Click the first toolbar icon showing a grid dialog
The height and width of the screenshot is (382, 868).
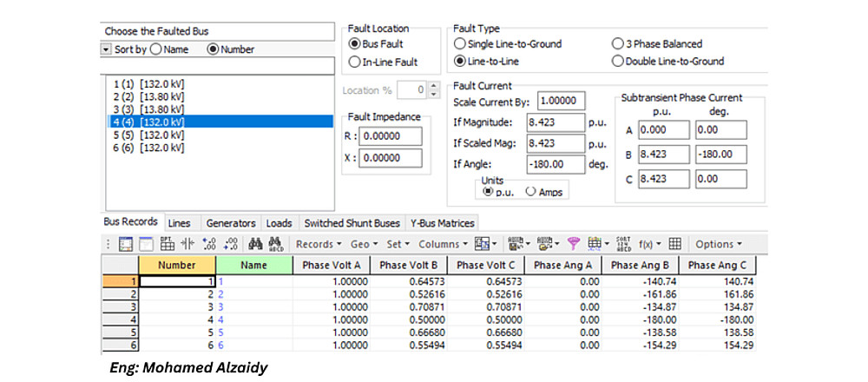tap(126, 244)
